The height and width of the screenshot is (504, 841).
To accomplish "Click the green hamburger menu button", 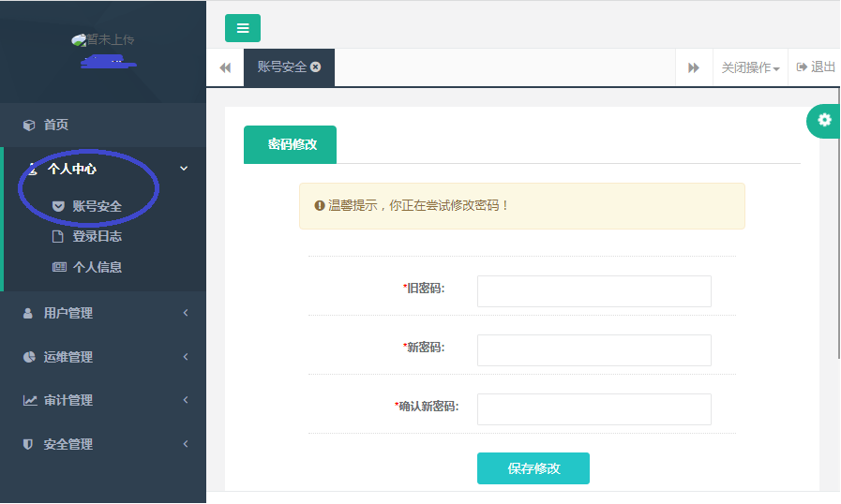I will (x=242, y=28).
